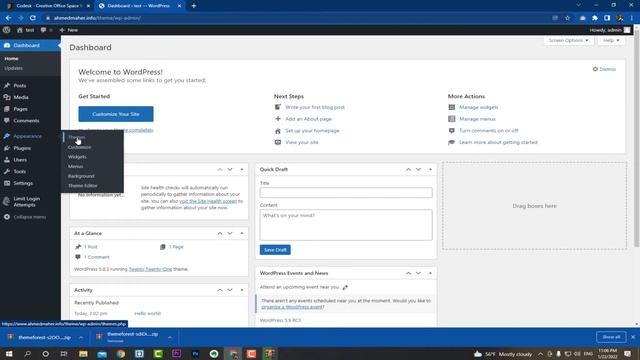Click Show all downloads button
Viewport: 640px width, 360px height.
611,337
